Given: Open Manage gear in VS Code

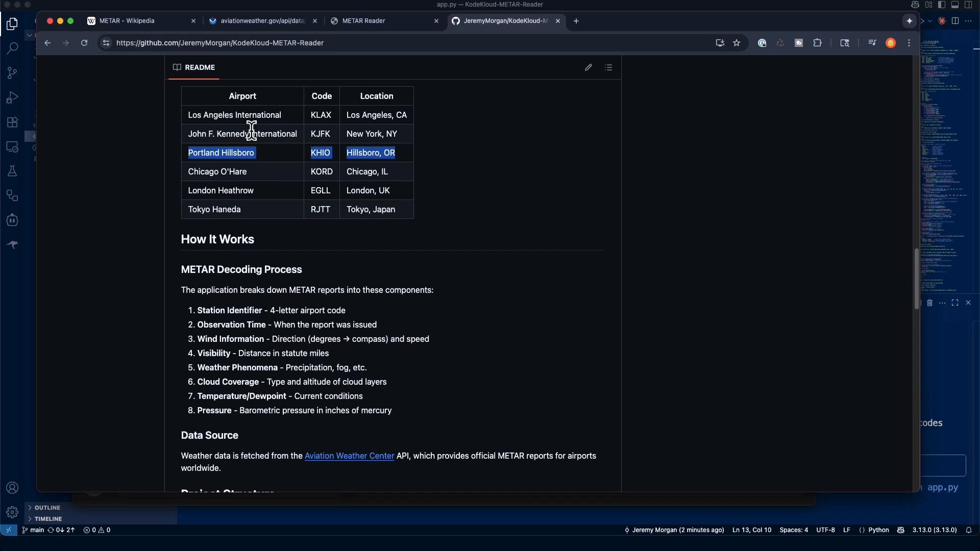Looking at the screenshot, I should click(x=12, y=512).
